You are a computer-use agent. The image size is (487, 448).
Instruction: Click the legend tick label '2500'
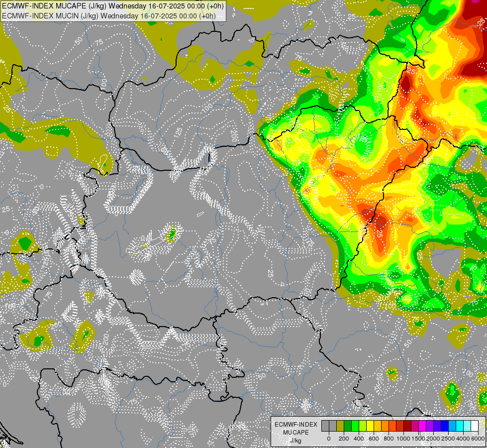tap(448, 439)
